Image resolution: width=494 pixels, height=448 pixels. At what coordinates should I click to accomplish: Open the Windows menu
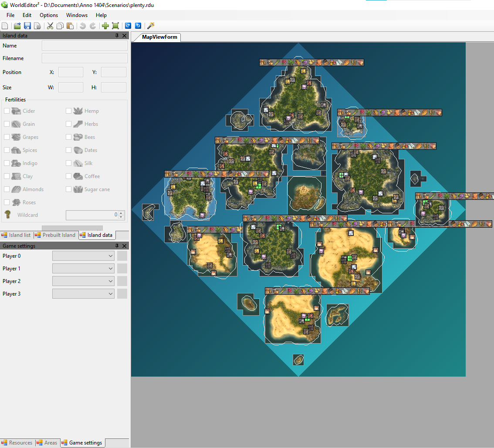77,15
